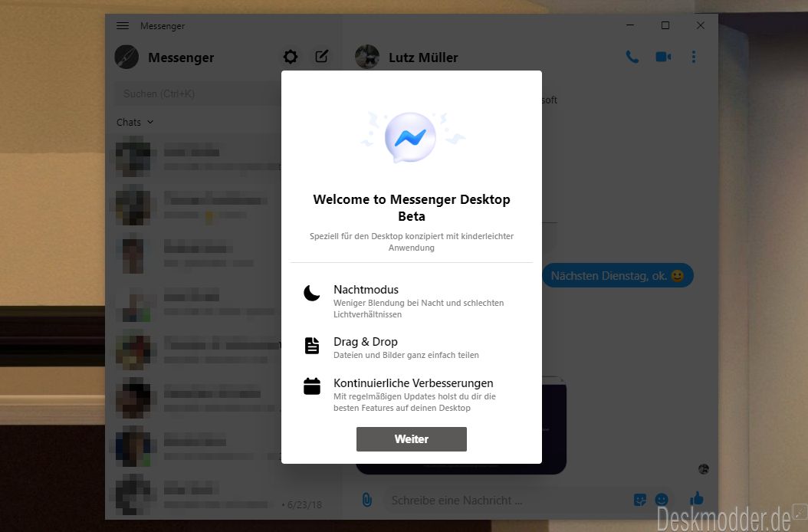Viewport: 808px width, 532px height.
Task: Open the emoji picker smiley
Action: click(661, 500)
